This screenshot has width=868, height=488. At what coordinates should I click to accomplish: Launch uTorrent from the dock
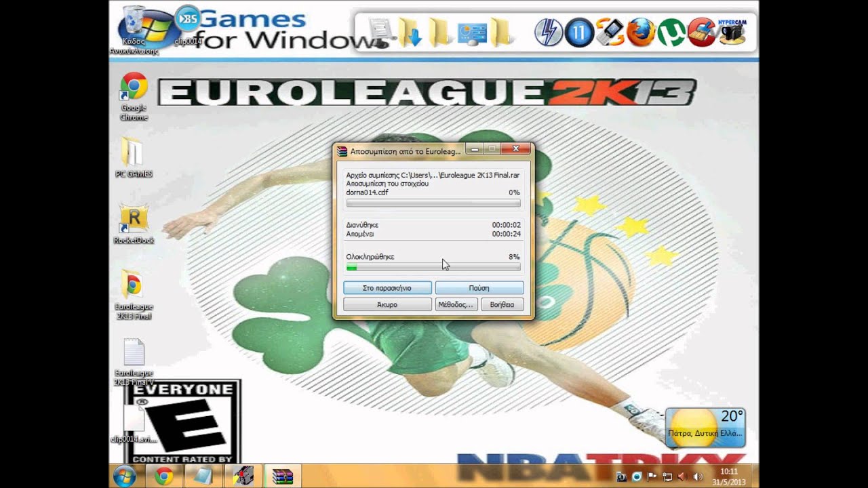(x=671, y=32)
